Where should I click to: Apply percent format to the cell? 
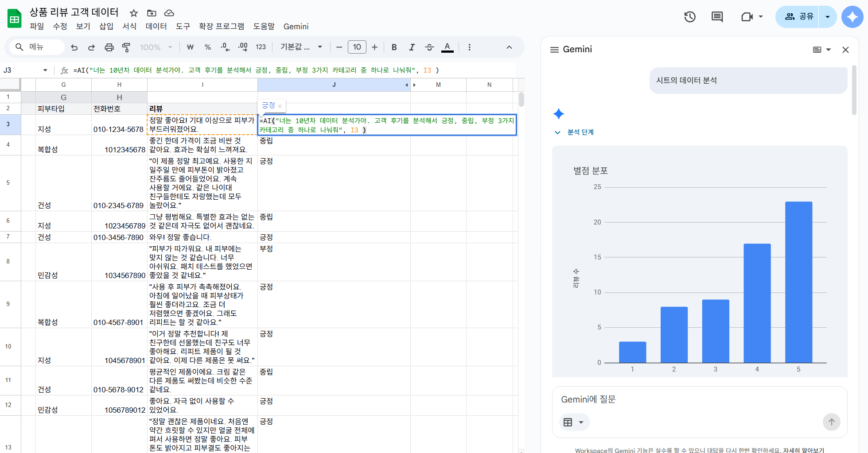pos(207,47)
